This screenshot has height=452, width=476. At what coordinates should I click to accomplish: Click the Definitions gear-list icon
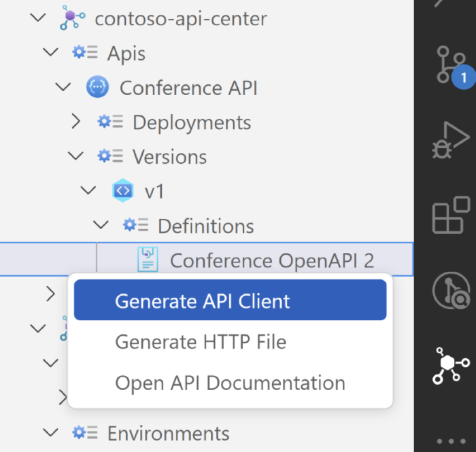pyautogui.click(x=136, y=225)
